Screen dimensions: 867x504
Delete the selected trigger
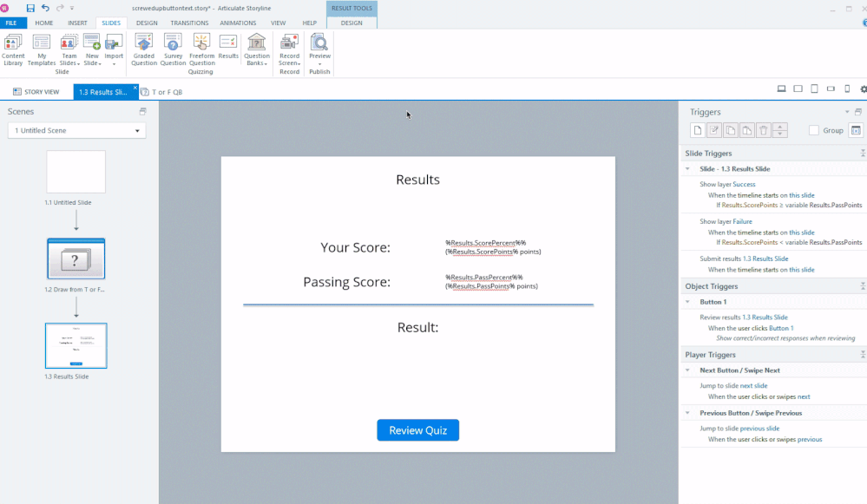tap(764, 130)
